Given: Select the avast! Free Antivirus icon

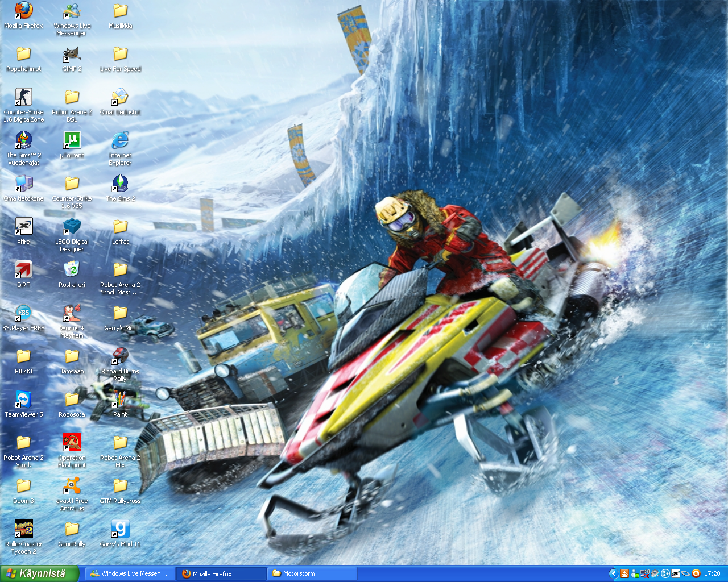Looking at the screenshot, I should pyautogui.click(x=72, y=486).
